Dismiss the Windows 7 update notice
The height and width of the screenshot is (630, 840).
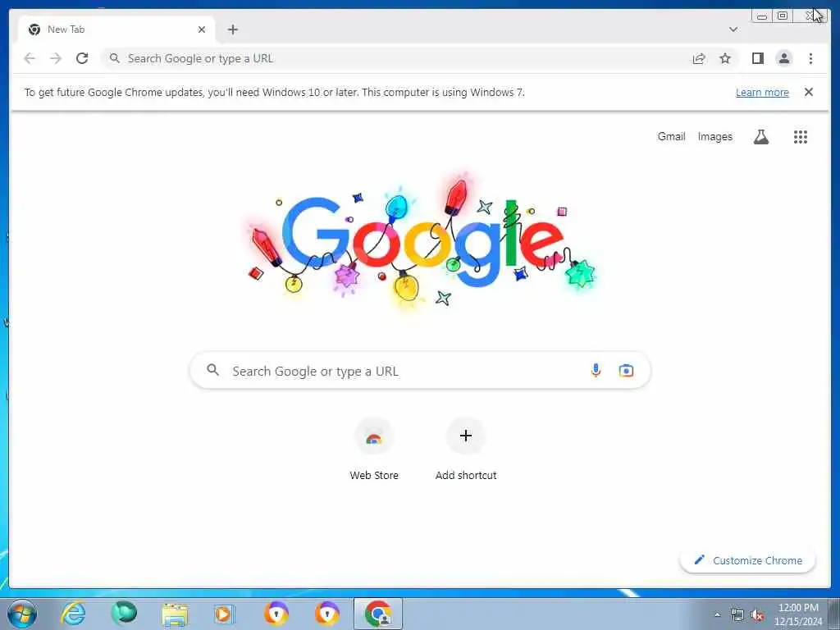pyautogui.click(x=808, y=92)
